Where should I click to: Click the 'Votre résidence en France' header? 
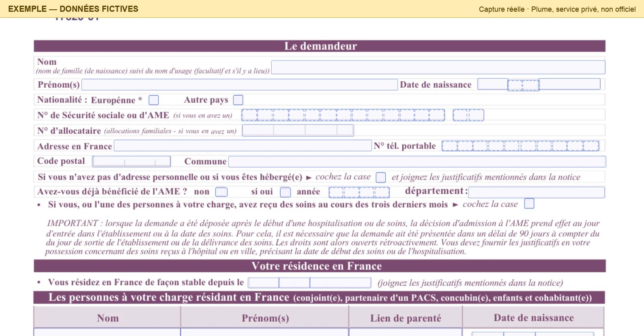click(320, 266)
